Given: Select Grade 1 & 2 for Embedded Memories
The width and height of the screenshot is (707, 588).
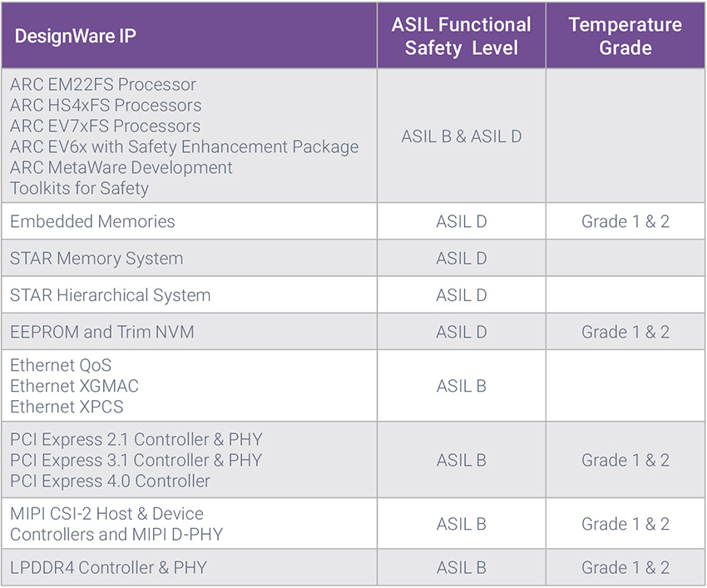Looking at the screenshot, I should tap(625, 221).
